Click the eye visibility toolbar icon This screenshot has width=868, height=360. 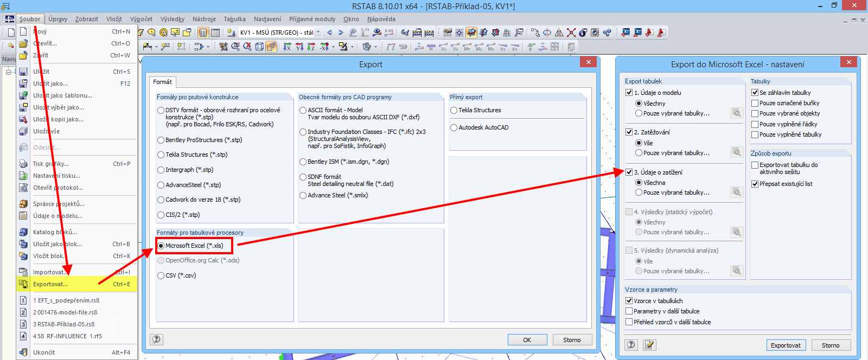376,33
